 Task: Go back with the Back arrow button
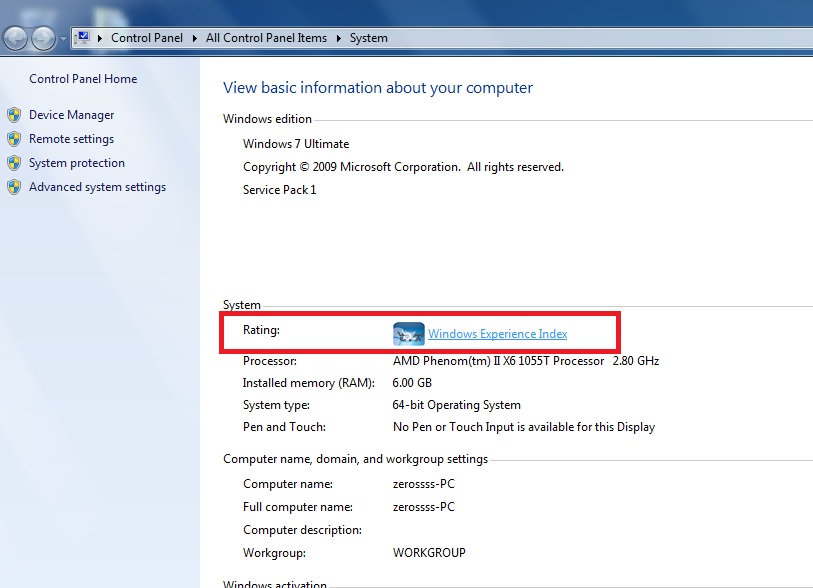pyautogui.click(x=15, y=38)
